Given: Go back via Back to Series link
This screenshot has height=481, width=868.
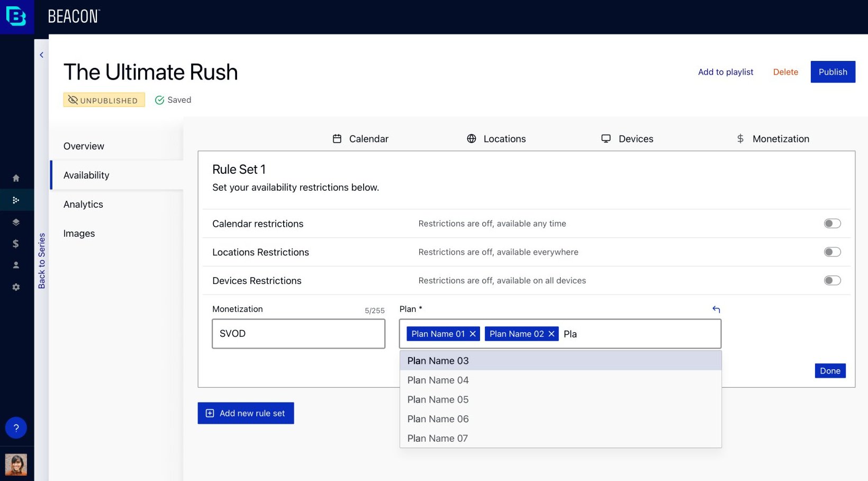Looking at the screenshot, I should (41, 261).
